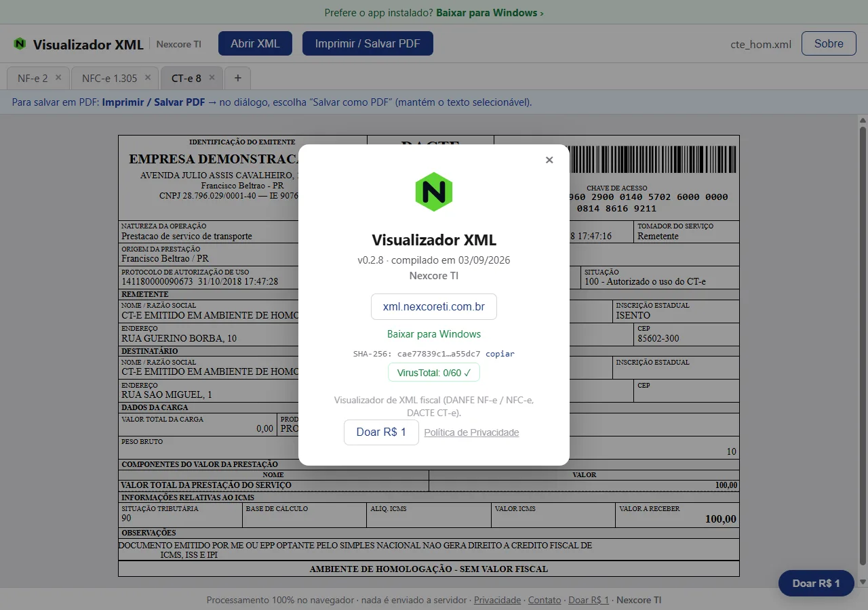The image size is (868, 610).
Task: Click the 'Francisco Beltrao / PR' origin value
Action: tap(165, 259)
